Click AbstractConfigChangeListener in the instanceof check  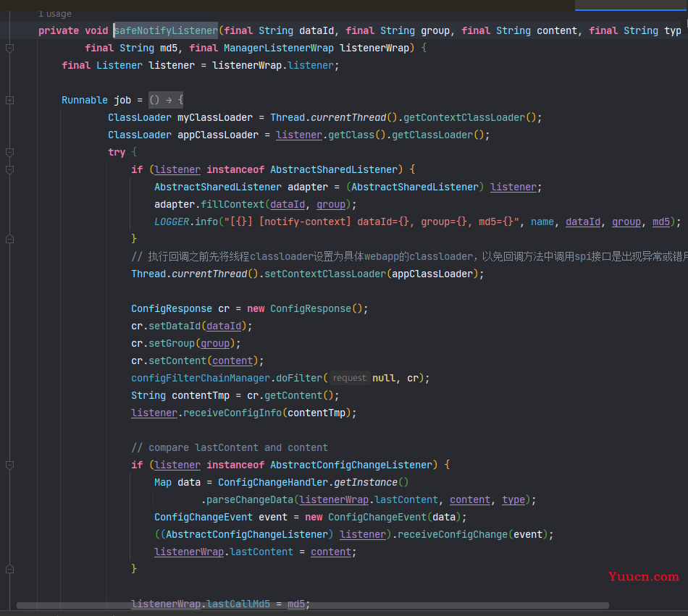[x=351, y=465]
